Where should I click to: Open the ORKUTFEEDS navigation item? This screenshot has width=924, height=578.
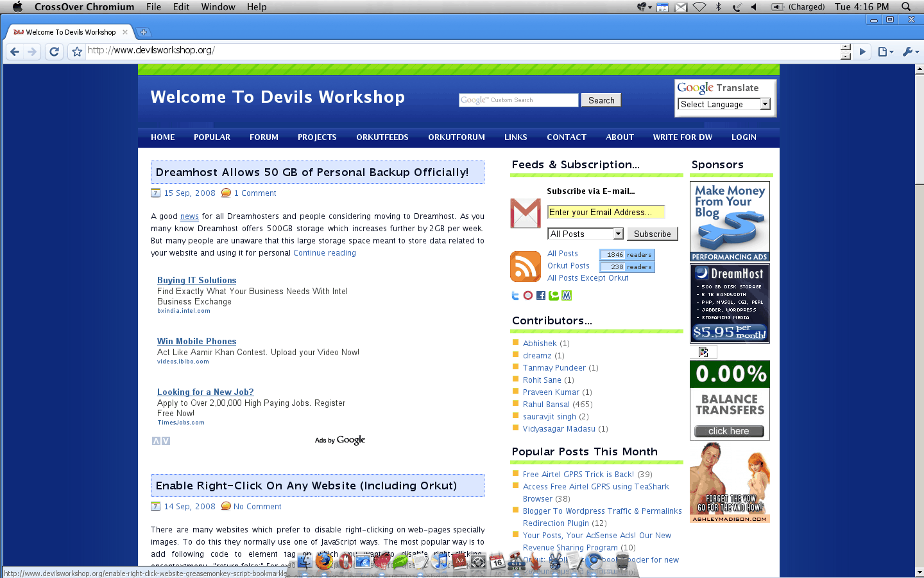(x=382, y=137)
